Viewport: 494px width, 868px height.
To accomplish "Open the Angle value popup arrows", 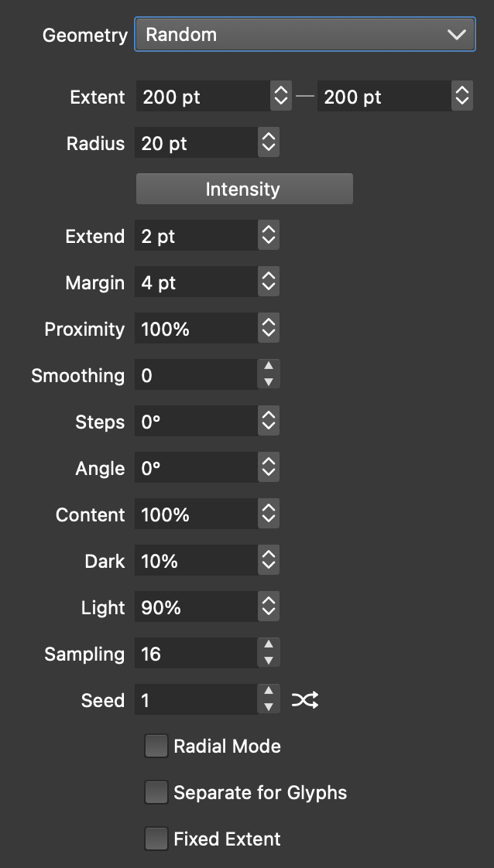I will (269, 468).
